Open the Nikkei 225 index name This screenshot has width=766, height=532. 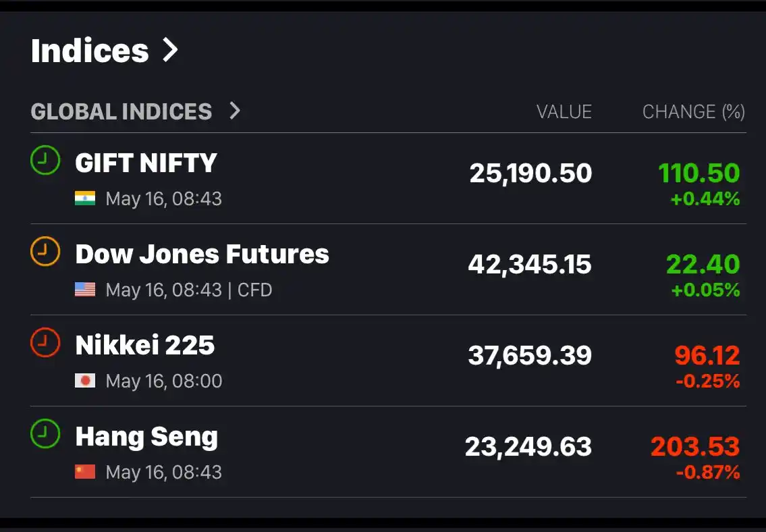pyautogui.click(x=145, y=345)
